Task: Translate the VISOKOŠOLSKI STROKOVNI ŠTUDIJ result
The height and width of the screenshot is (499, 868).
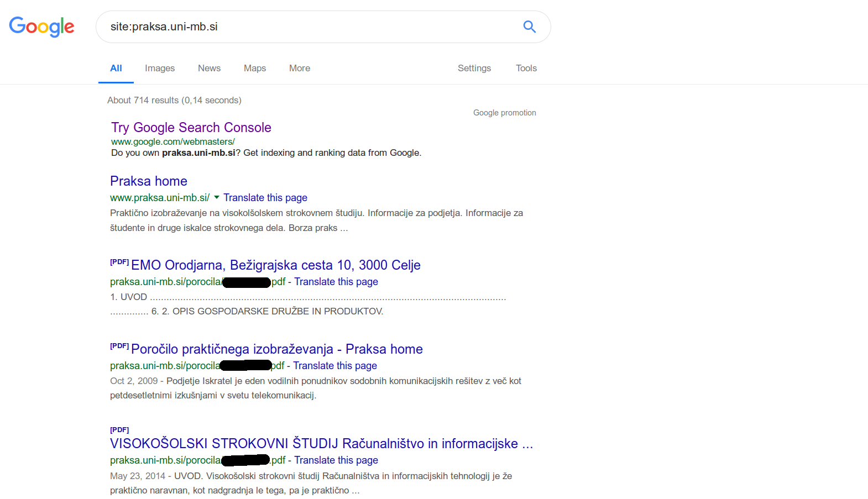Action: coord(336,460)
